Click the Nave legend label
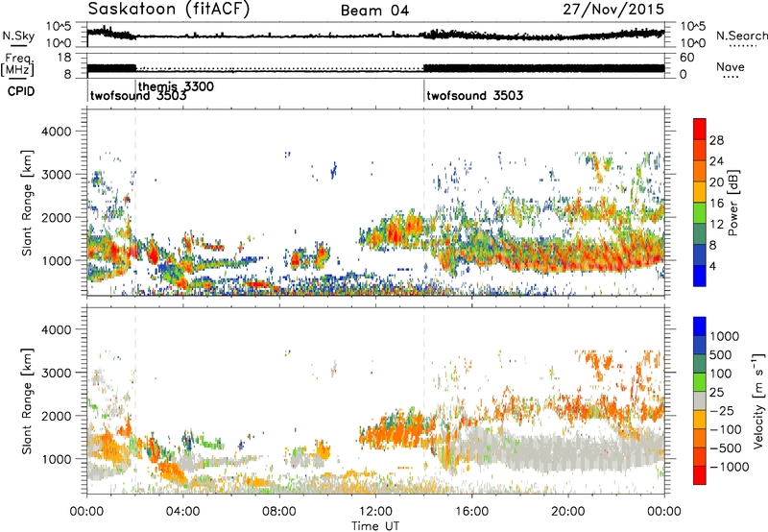768x532 pixels. pyautogui.click(x=731, y=66)
